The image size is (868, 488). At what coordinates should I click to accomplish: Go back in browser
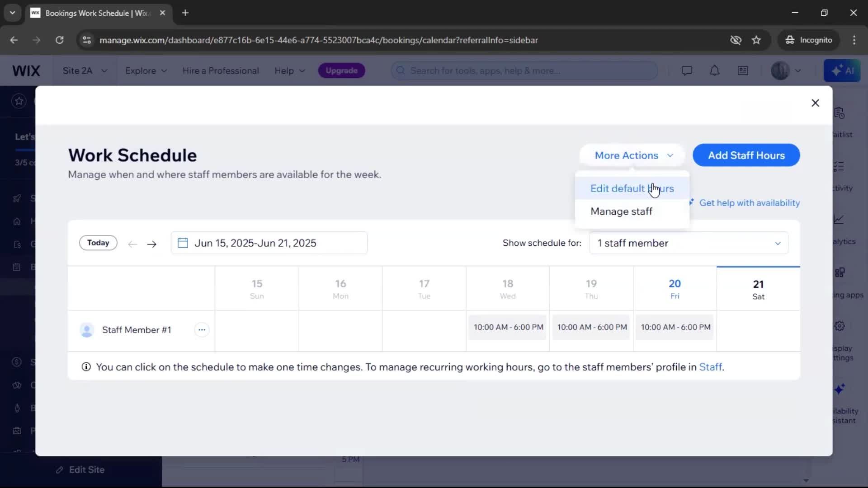(x=14, y=40)
